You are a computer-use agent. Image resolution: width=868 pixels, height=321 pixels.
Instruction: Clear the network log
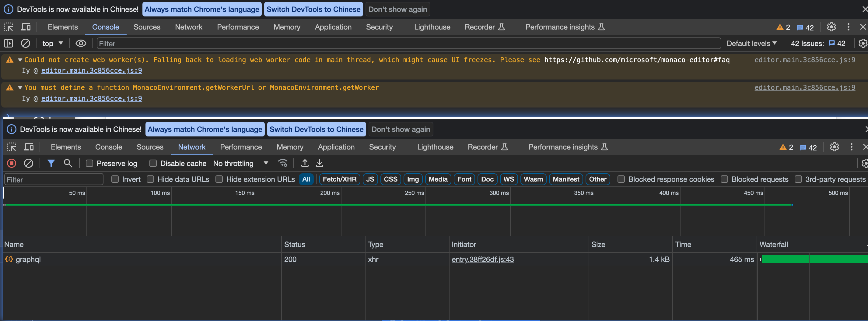coord(29,163)
